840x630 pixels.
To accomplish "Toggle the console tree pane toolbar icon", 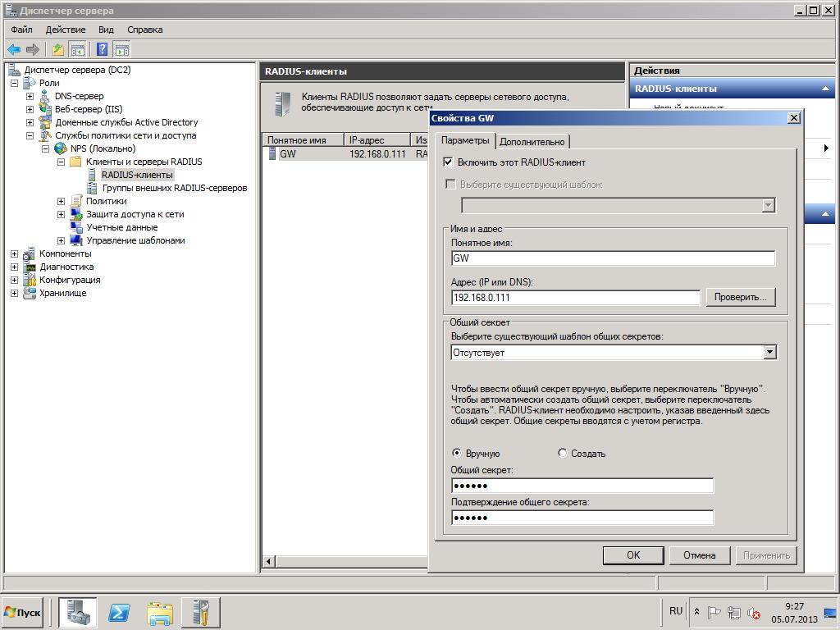I will (x=78, y=50).
